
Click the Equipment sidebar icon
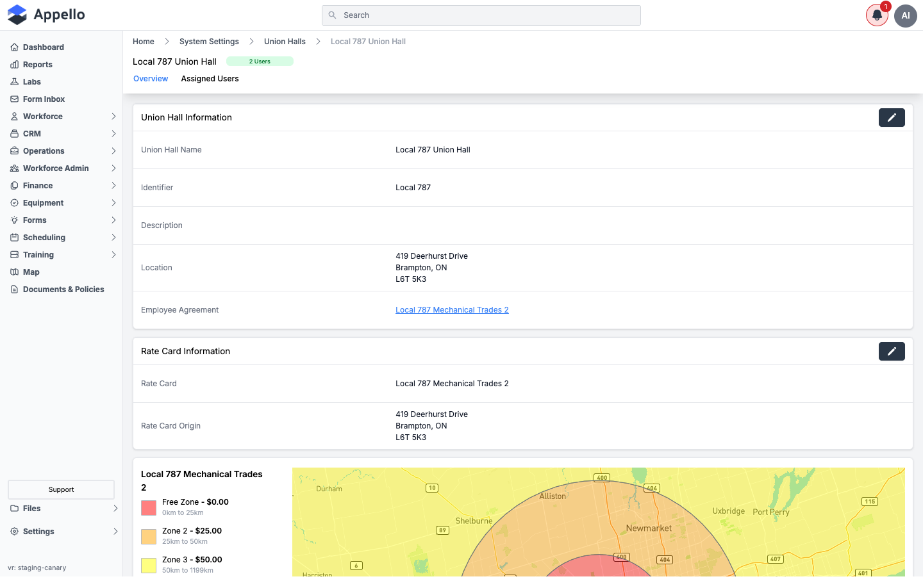14,203
